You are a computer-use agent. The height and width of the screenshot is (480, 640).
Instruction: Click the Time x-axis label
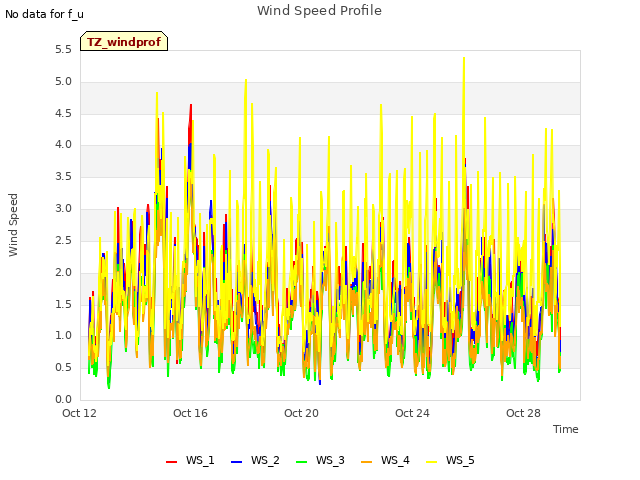(x=566, y=429)
